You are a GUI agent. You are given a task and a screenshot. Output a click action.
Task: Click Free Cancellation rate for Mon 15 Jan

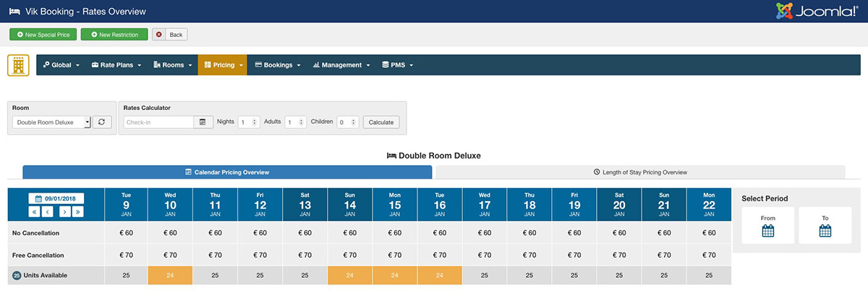point(395,256)
